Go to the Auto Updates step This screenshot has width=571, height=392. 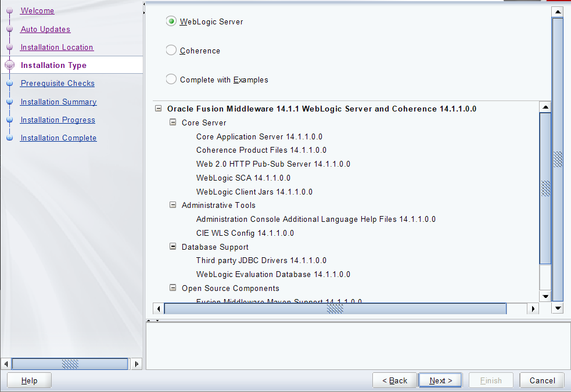coord(45,29)
